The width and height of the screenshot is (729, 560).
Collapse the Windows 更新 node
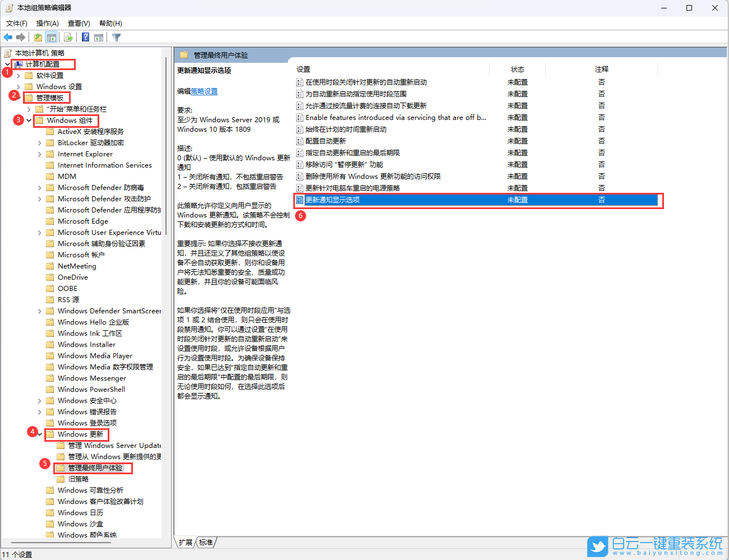click(x=38, y=434)
